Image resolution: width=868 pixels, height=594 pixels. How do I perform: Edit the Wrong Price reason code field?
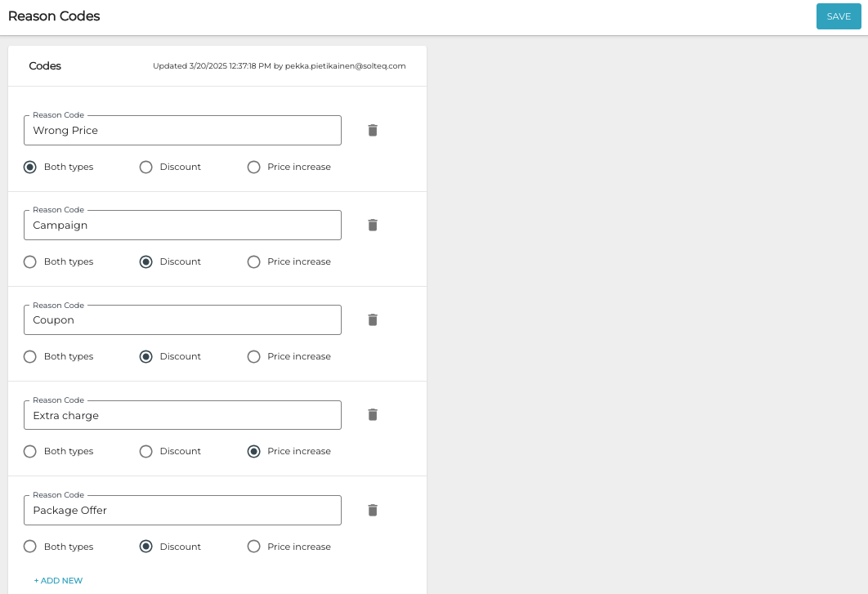tap(182, 131)
